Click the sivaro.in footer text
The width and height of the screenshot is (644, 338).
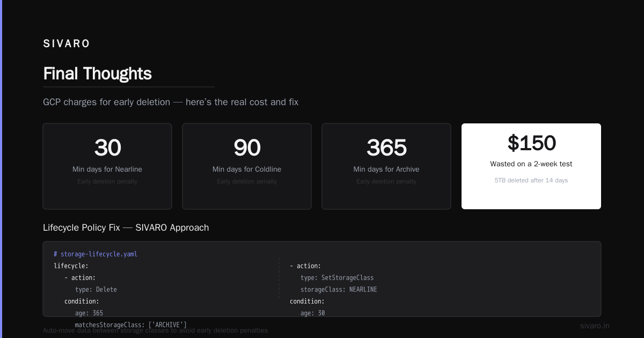tap(595, 326)
